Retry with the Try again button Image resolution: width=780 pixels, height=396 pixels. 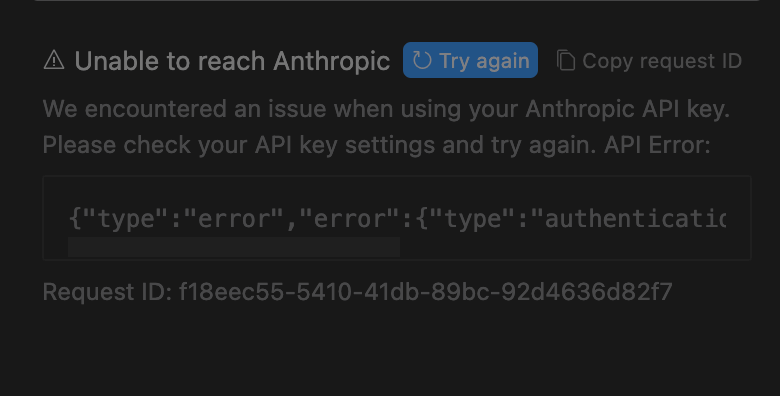470,60
